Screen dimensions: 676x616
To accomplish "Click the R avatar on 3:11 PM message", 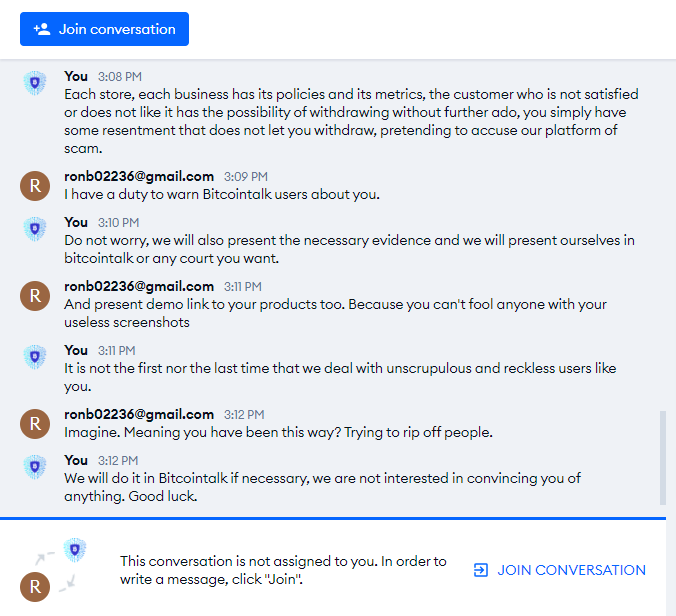I will point(35,296).
